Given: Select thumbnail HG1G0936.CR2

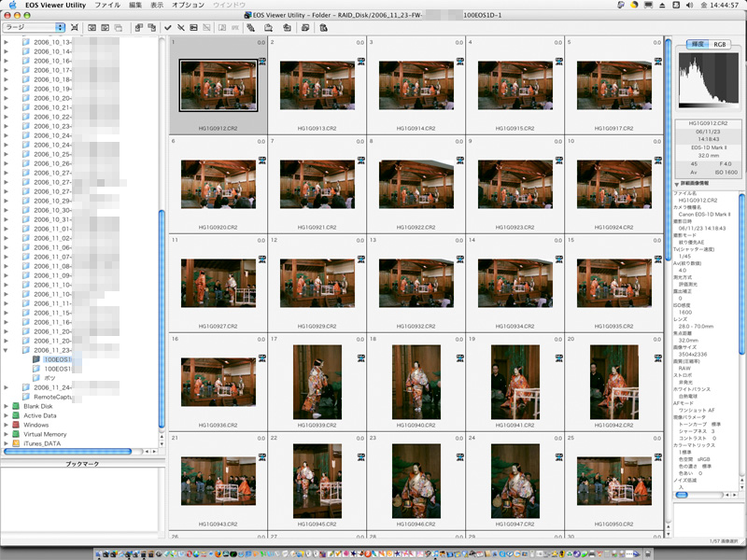Looking at the screenshot, I should point(218,383).
